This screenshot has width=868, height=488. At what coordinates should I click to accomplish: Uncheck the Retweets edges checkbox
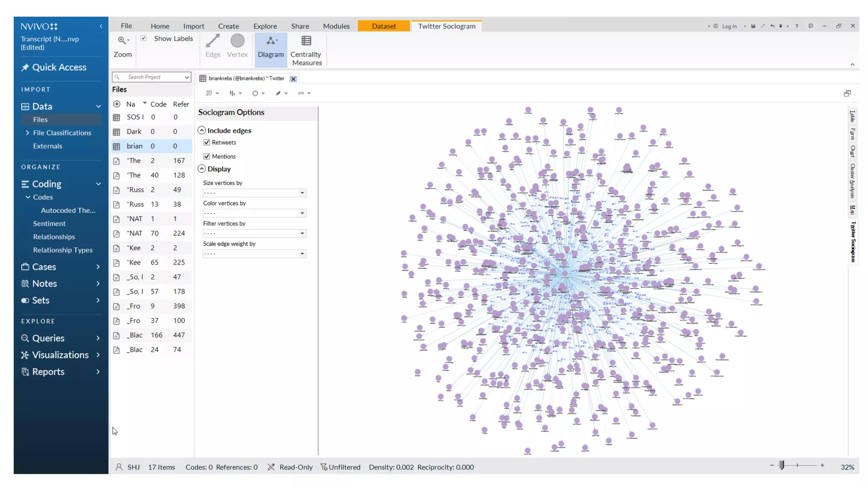click(207, 142)
